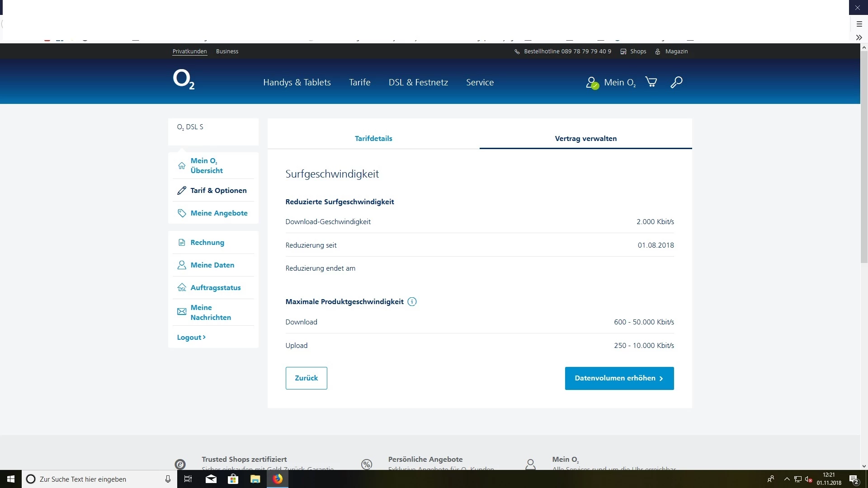
Task: Switch to the Tarifdetails tab
Action: [x=373, y=139]
